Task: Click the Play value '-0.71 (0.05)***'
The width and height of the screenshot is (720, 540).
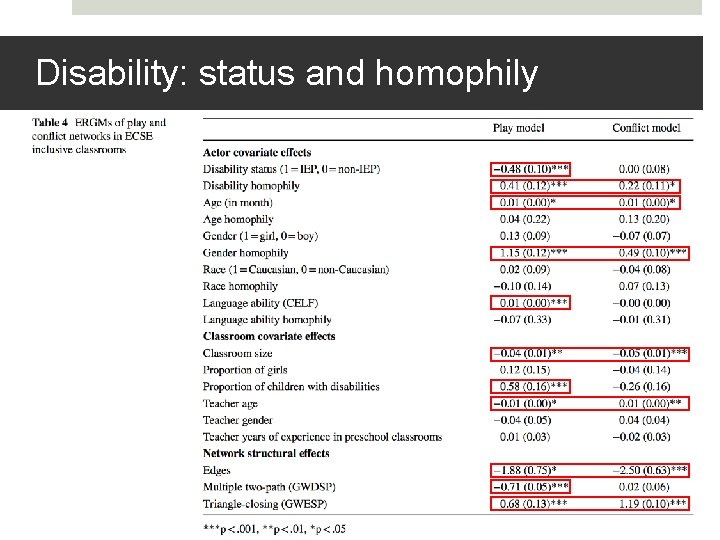Action: pos(531,487)
